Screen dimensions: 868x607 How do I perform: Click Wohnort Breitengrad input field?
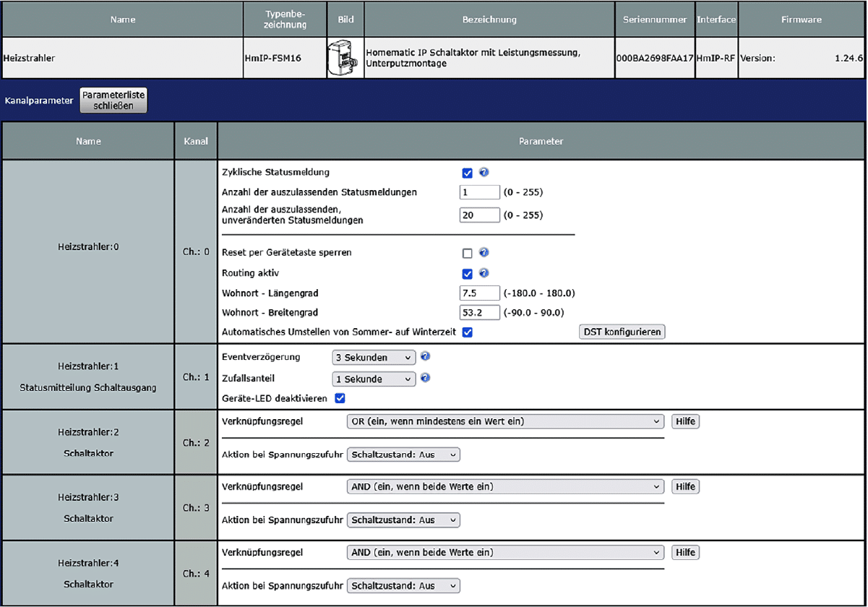tap(480, 313)
